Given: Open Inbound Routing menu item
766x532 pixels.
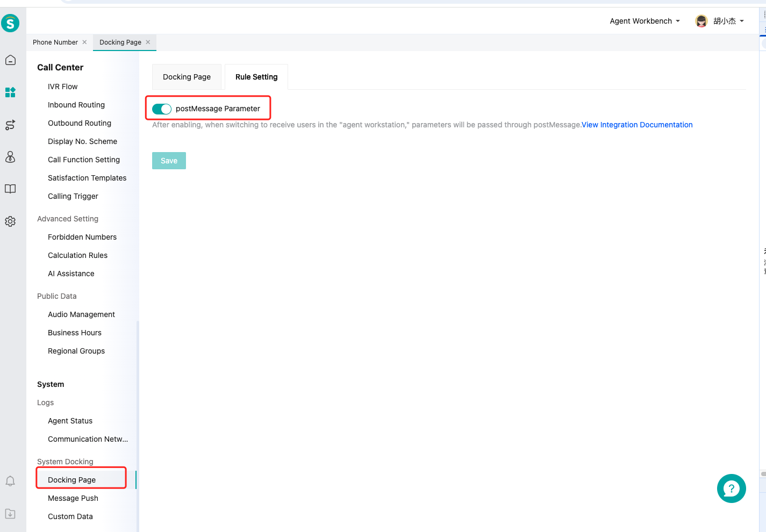Looking at the screenshot, I should (76, 105).
